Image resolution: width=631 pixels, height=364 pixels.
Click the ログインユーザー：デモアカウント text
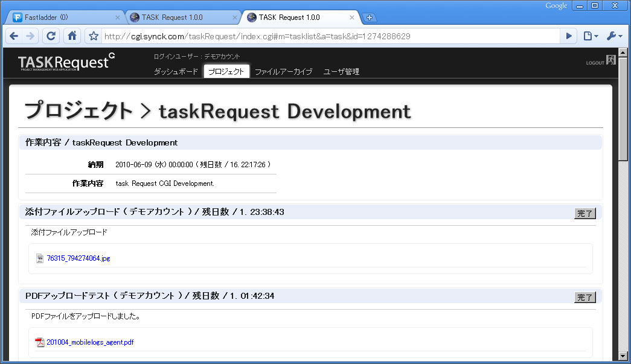pos(197,57)
